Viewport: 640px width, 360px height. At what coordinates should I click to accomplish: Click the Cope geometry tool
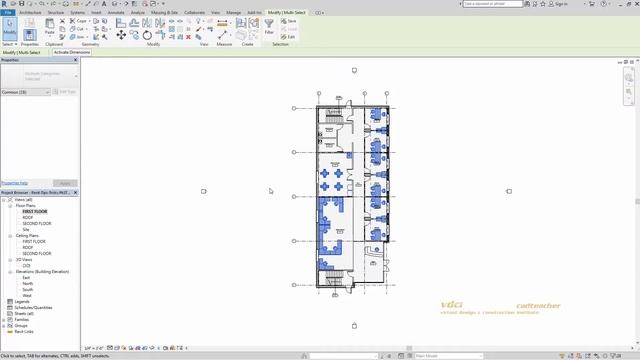78,21
